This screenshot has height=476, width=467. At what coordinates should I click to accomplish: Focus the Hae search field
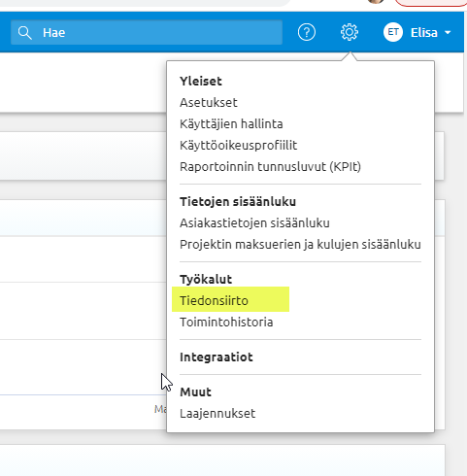tap(147, 32)
